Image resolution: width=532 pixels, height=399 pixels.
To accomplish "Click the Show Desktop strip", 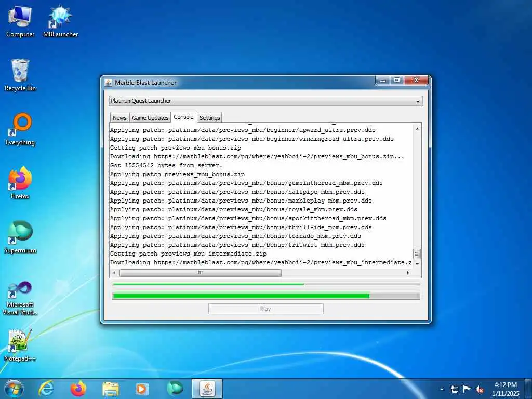I will [528, 389].
